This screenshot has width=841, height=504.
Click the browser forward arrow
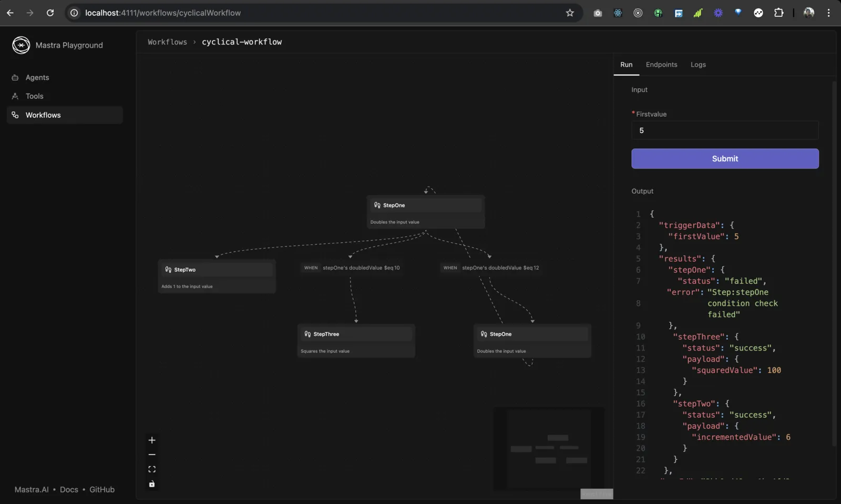30,13
